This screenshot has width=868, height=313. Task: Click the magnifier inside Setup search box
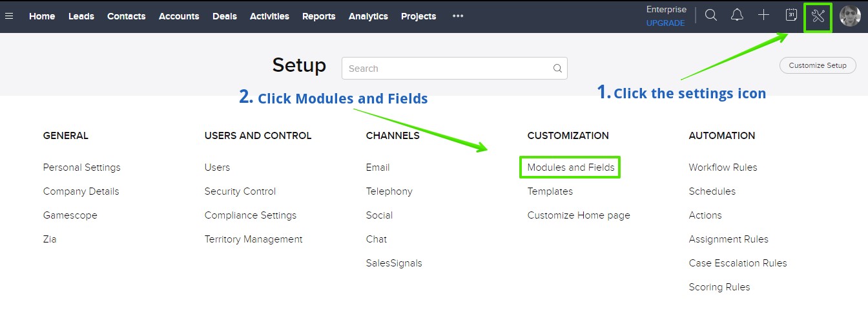557,69
